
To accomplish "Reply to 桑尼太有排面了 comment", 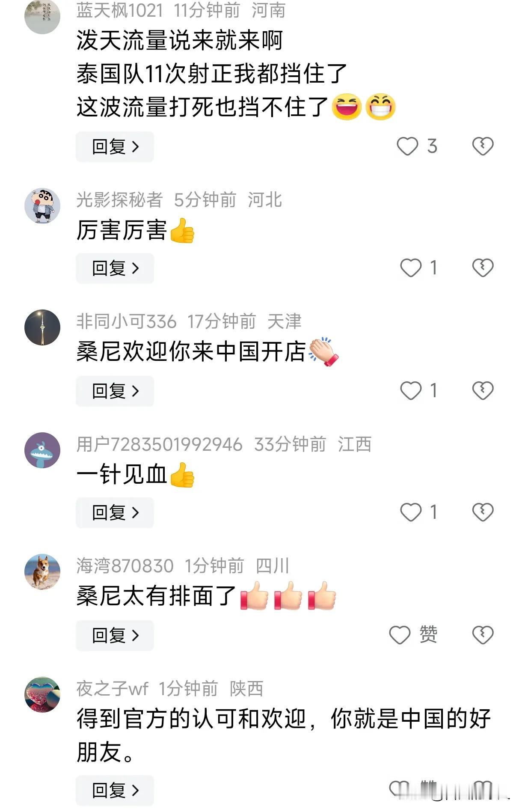I will point(115,635).
